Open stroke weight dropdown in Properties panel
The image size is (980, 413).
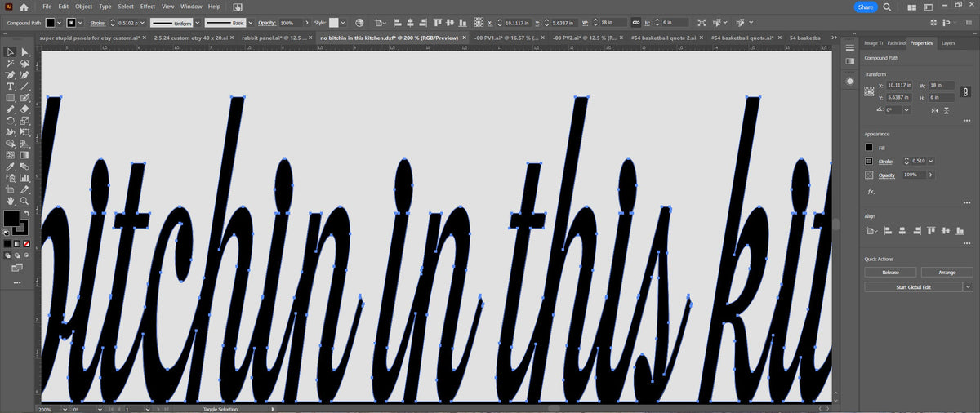930,162
